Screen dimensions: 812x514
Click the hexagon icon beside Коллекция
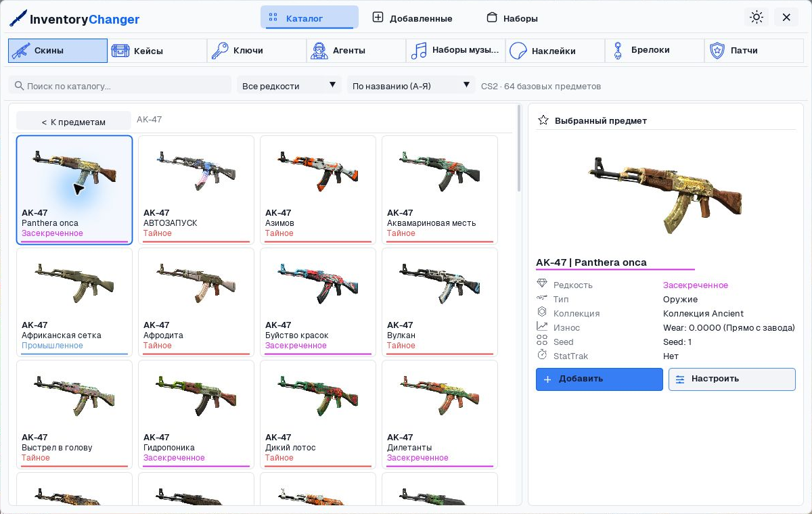pos(542,312)
